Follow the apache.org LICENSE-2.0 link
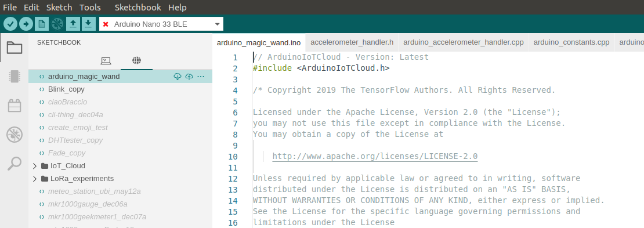Viewport: 644px width, 228px height. point(375,156)
